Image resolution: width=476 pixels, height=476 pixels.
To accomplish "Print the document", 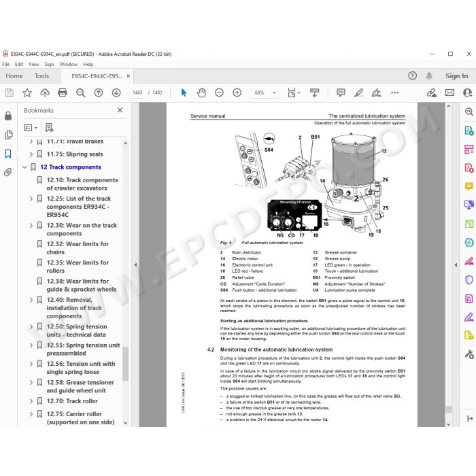I will [x=63, y=92].
